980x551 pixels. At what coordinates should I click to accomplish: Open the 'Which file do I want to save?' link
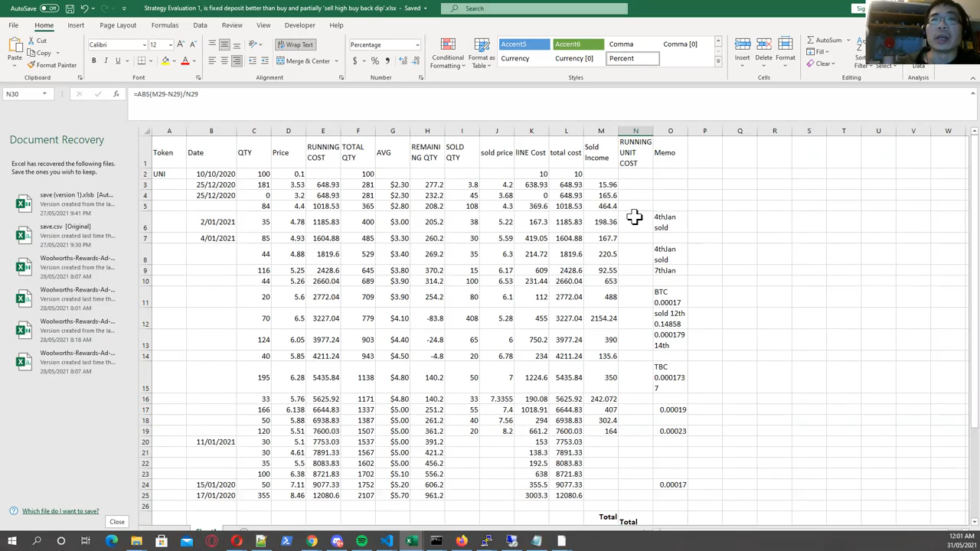point(60,511)
